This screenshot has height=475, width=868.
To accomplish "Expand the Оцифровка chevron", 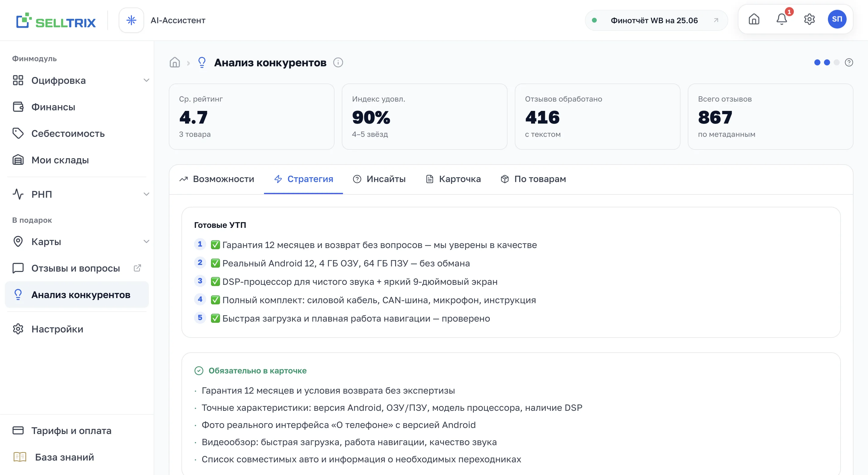I will click(146, 80).
